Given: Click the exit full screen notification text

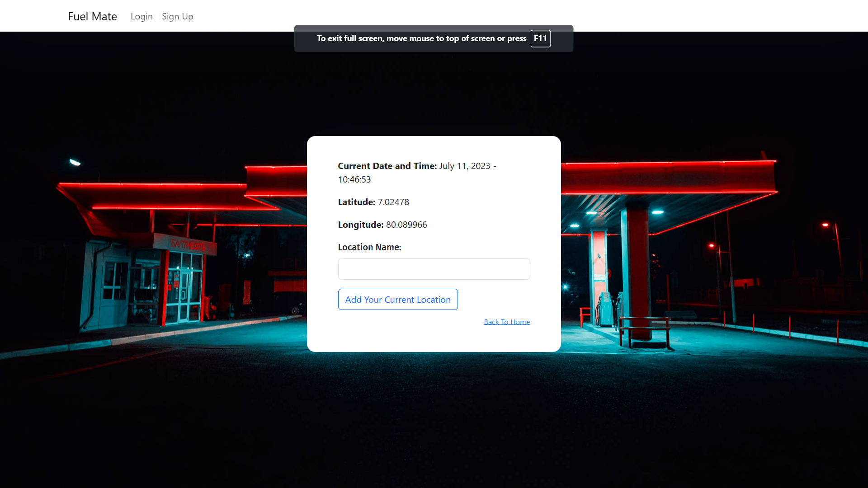Looking at the screenshot, I should point(421,38).
